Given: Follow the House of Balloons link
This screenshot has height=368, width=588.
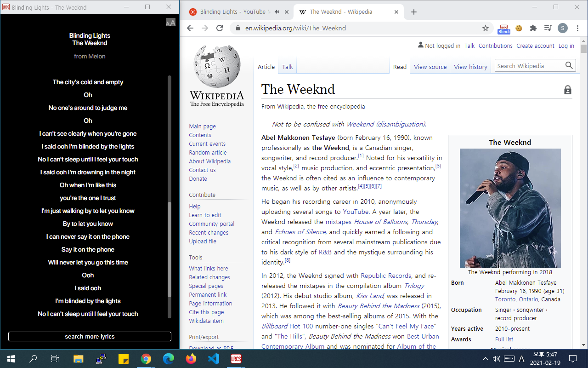Looking at the screenshot, I should [380, 222].
